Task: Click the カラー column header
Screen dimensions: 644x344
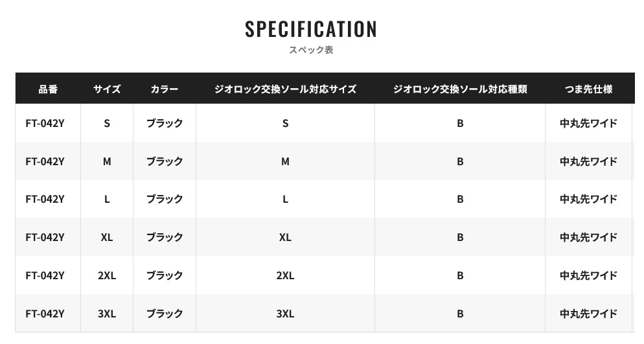Action: [x=165, y=89]
